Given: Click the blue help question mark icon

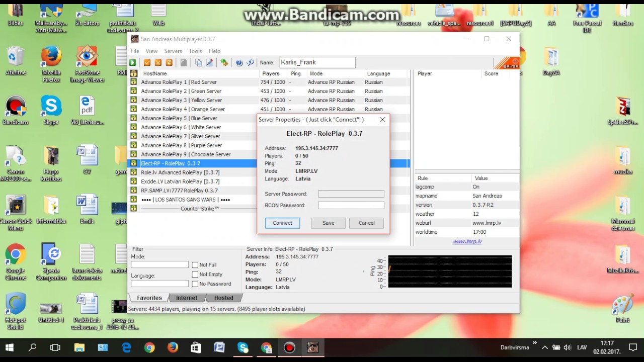Looking at the screenshot, I should point(239,62).
